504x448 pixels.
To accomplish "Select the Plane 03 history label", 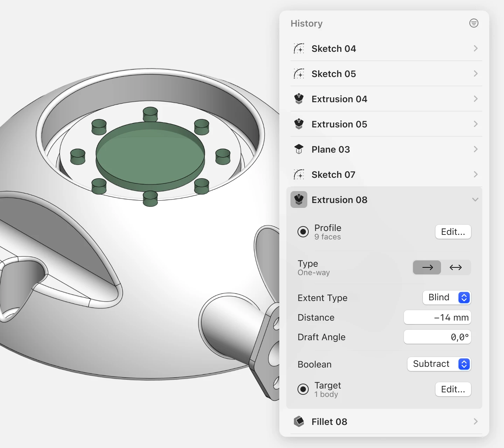I will 331,149.
